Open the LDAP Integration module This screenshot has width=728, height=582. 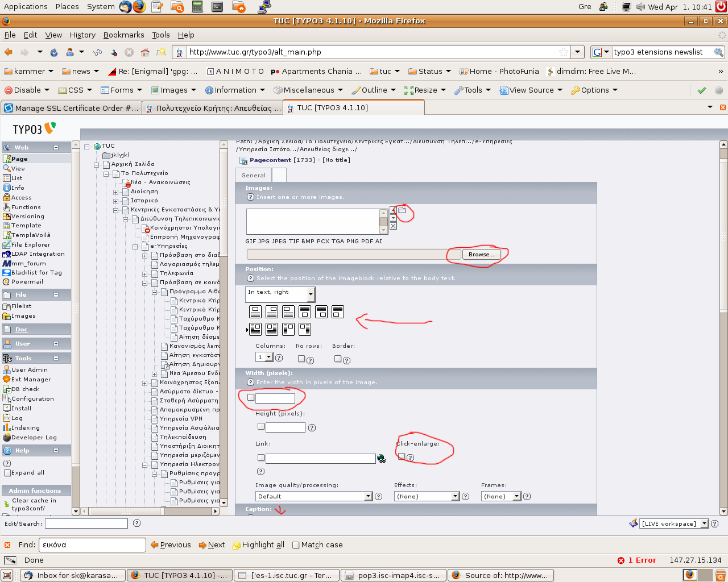click(38, 254)
